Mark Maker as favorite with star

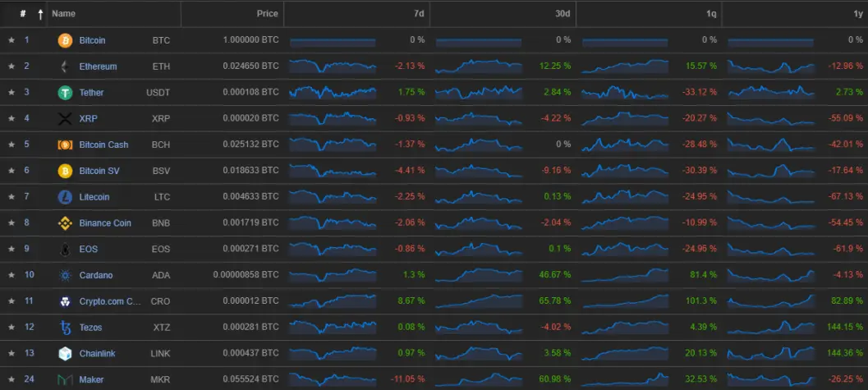coord(11,379)
